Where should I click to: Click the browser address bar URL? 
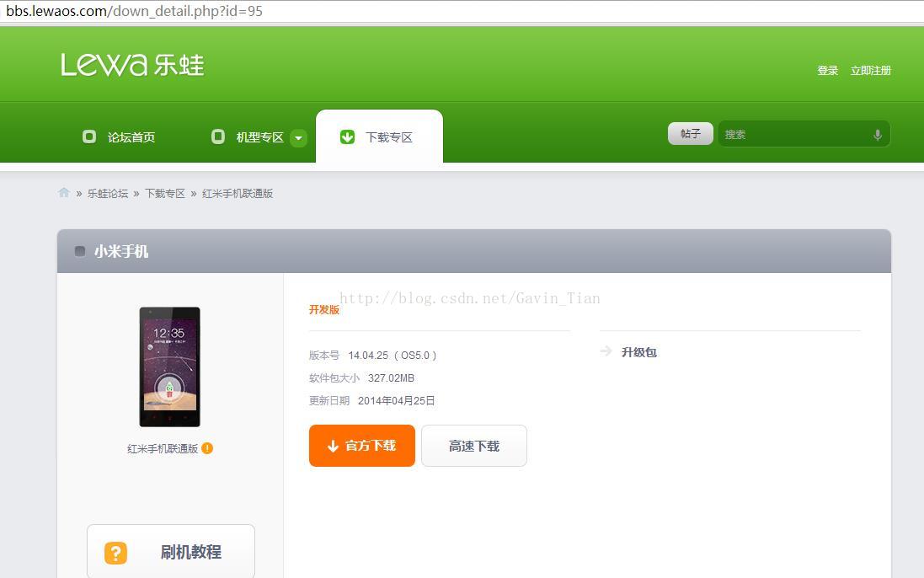(x=135, y=11)
